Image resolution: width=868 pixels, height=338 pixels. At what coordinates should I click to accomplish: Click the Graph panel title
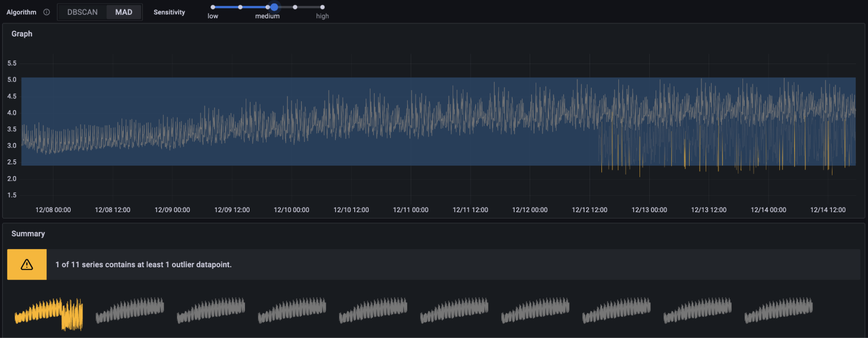(22, 34)
